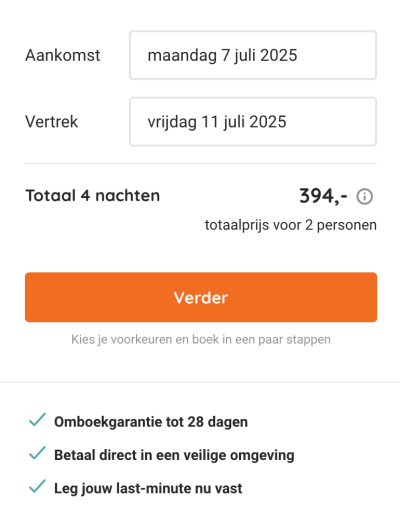Click the totaalprijs voor 2 personen text
Image resolution: width=400 pixels, height=526 pixels.
pyautogui.click(x=291, y=225)
